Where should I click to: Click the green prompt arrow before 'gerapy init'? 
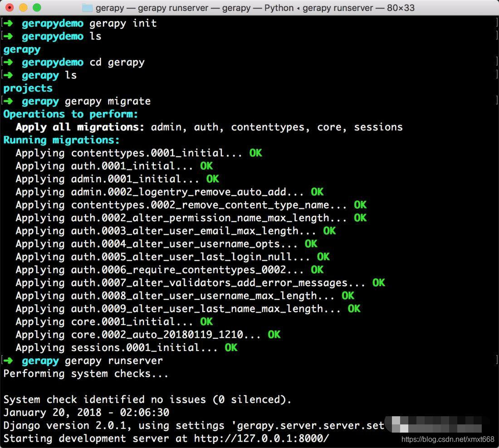point(8,23)
